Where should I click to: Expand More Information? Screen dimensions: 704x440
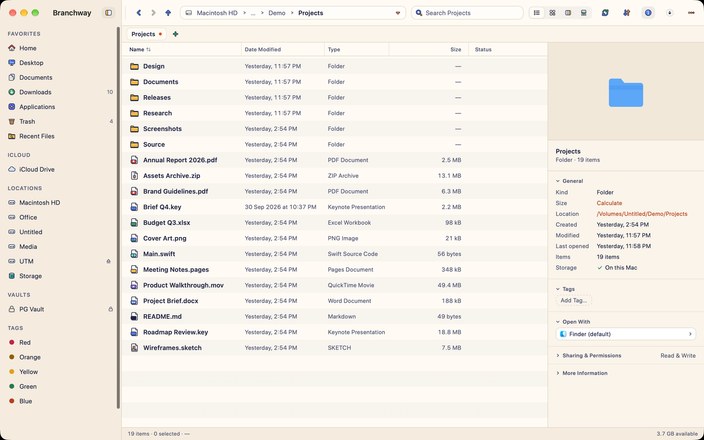(x=558, y=373)
